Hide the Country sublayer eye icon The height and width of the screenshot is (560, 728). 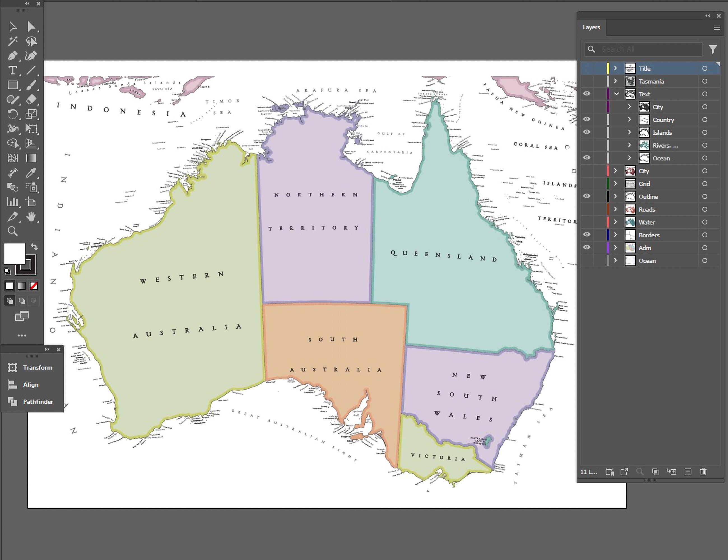587,119
